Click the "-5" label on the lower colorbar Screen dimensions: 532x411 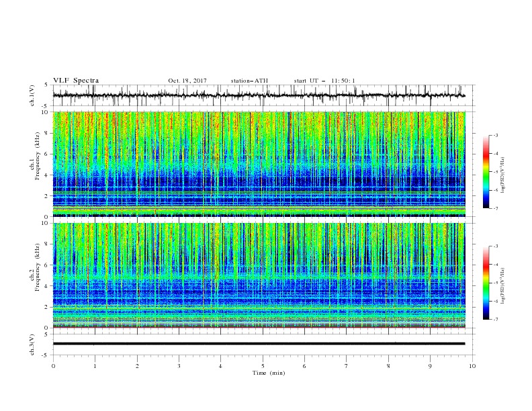(x=496, y=283)
